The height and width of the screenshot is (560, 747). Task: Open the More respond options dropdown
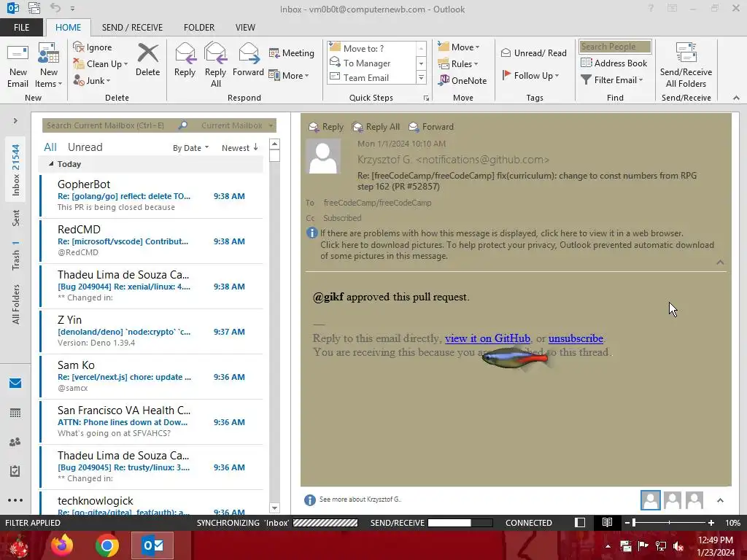tap(289, 75)
